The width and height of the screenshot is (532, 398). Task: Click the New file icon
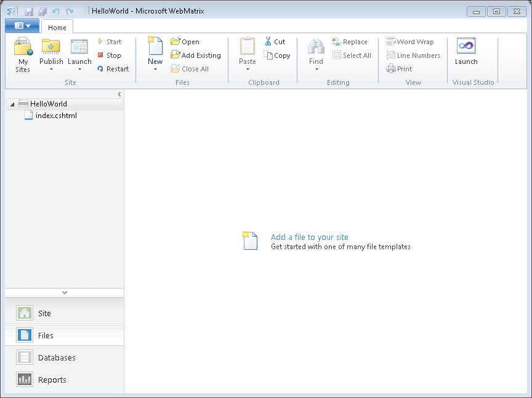(155, 46)
